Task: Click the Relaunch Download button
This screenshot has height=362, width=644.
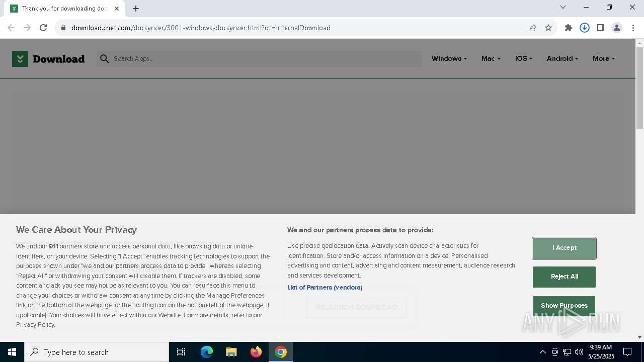Action: [x=357, y=307]
